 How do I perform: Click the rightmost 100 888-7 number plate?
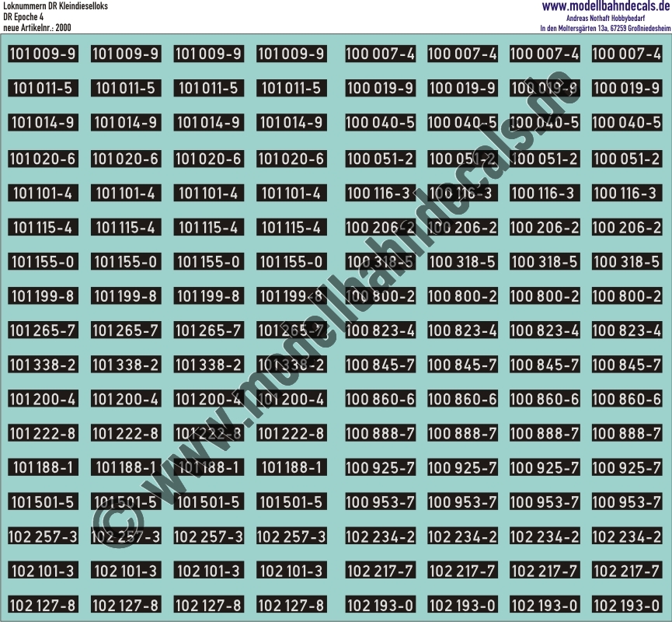pos(627,433)
